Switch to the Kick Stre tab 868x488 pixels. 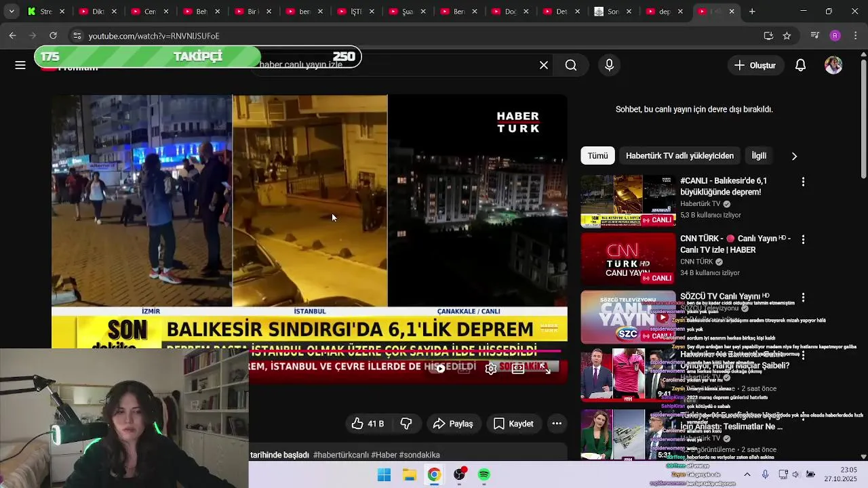point(45,12)
